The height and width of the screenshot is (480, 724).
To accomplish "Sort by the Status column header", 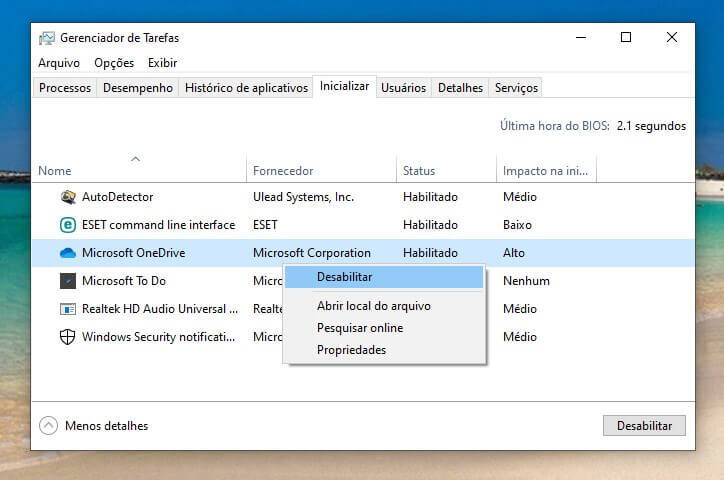I will click(446, 171).
